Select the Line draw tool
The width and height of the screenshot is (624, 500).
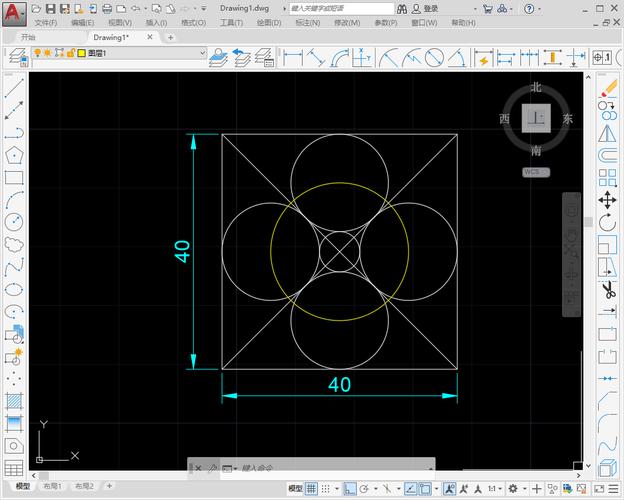[13, 87]
